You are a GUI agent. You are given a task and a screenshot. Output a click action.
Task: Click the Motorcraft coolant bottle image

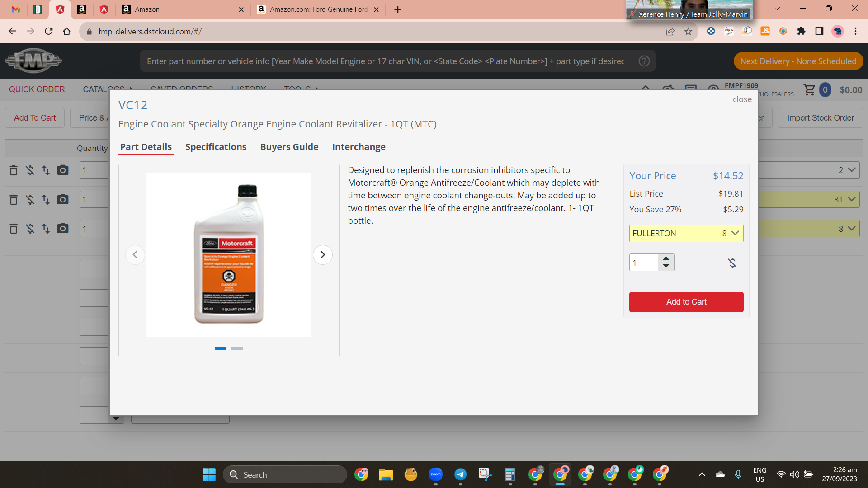coord(229,255)
